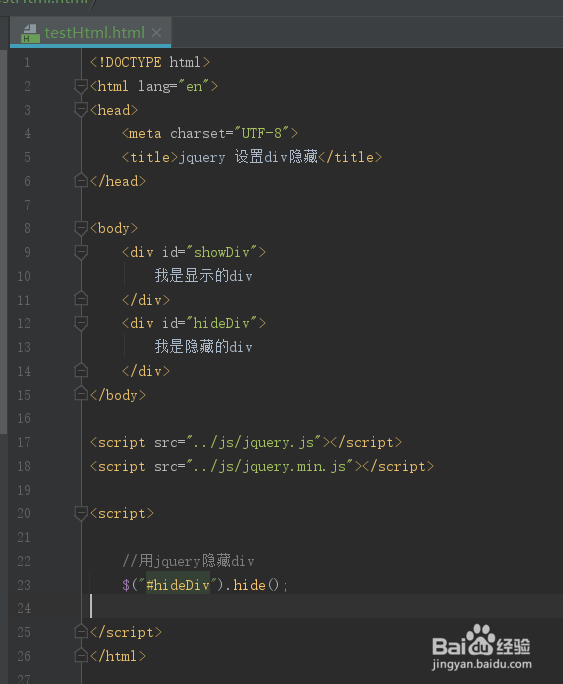Screen dimensions: 563x684
Task: Click the </head> fold end marker
Action: pos(81,181)
